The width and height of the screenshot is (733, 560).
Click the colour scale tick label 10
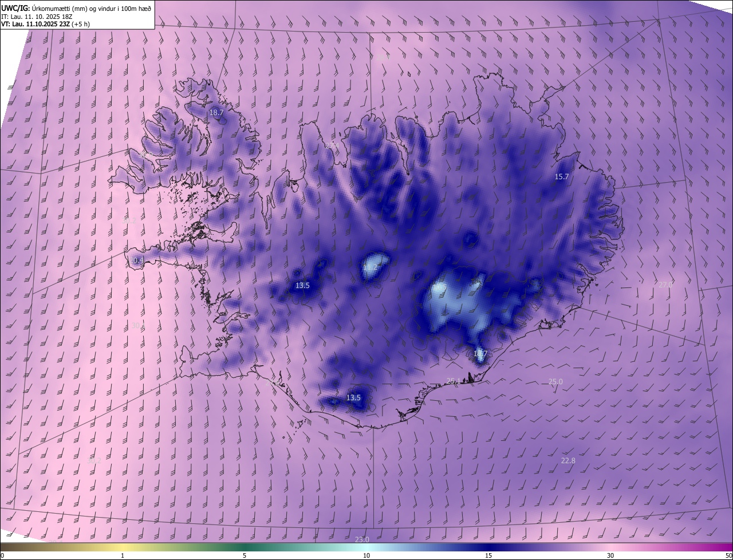[x=366, y=556]
